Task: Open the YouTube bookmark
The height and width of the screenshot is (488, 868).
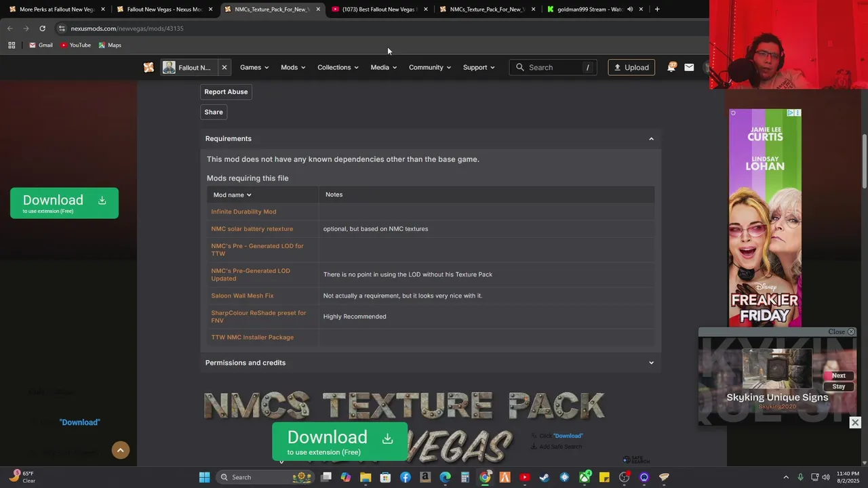Action: (75, 45)
